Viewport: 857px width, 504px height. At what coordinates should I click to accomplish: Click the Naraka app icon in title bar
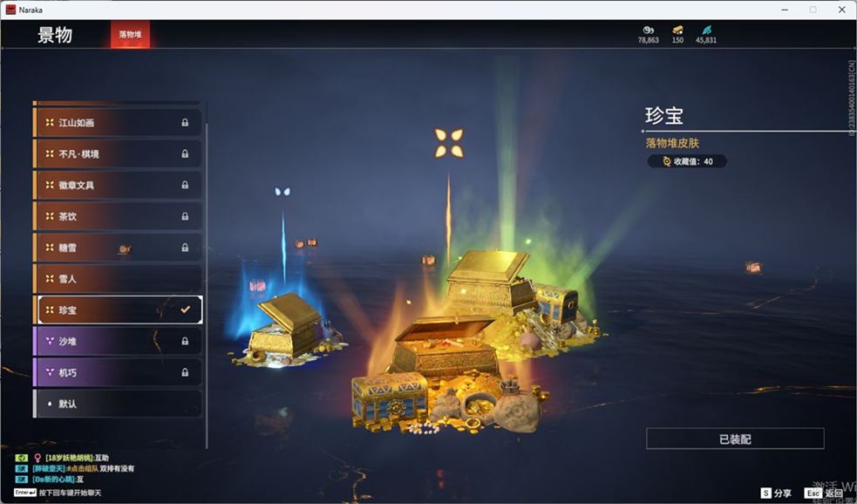(10, 10)
